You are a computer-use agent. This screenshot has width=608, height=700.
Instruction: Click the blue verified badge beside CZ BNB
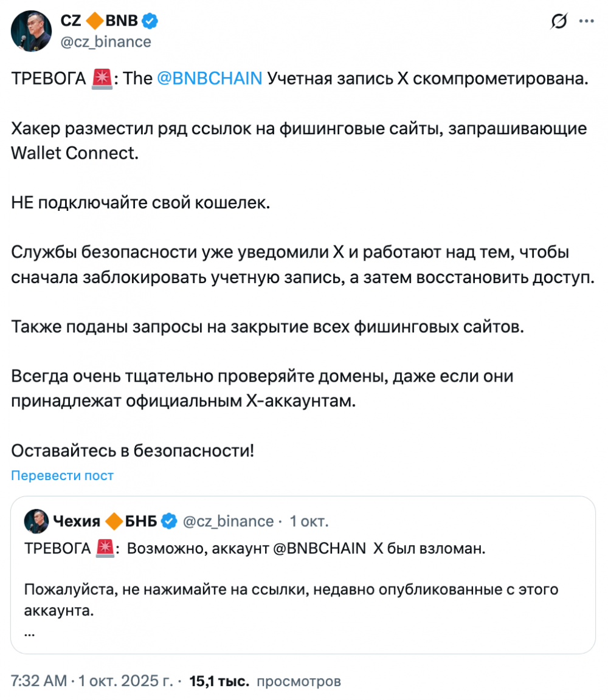150,22
